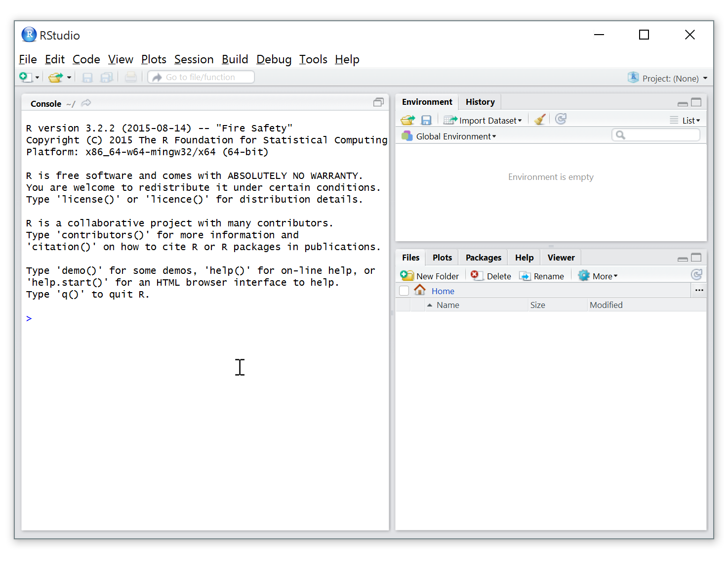
Task: Open the Debug menu
Action: (274, 59)
